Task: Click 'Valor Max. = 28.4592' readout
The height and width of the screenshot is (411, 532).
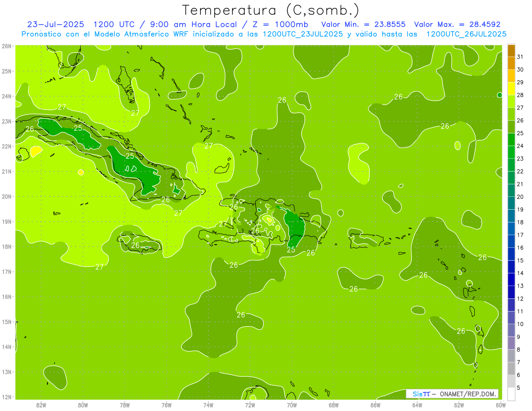Action: point(457,24)
